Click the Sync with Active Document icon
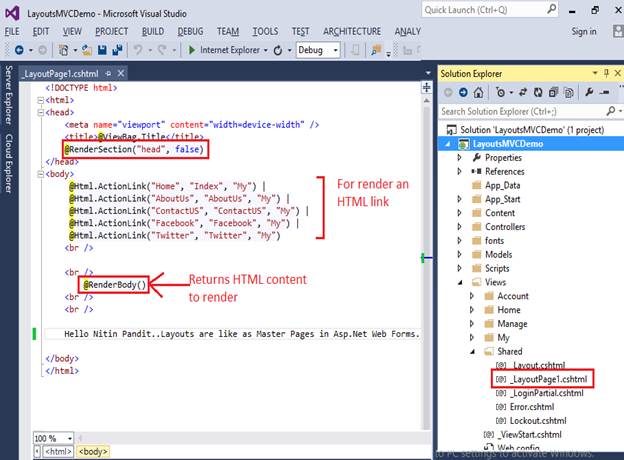624x460 pixels. click(x=523, y=93)
